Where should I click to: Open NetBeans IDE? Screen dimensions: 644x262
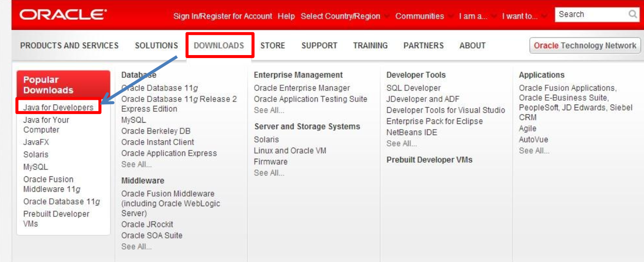[412, 133]
